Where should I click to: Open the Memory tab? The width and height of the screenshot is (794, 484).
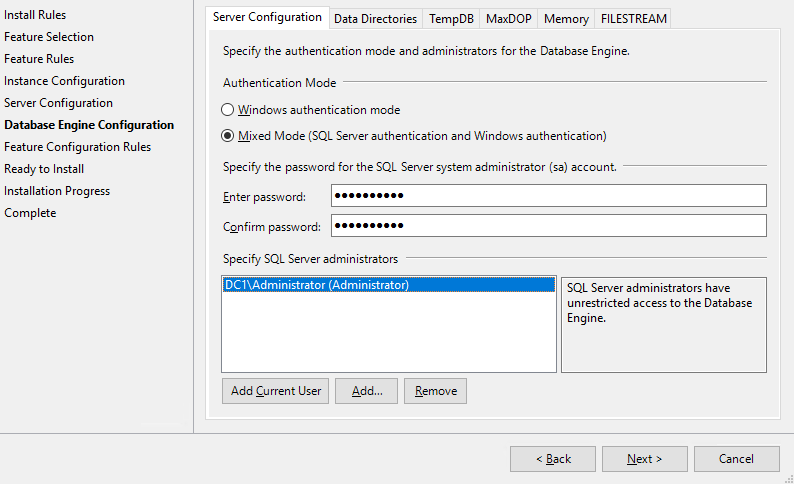tap(566, 19)
